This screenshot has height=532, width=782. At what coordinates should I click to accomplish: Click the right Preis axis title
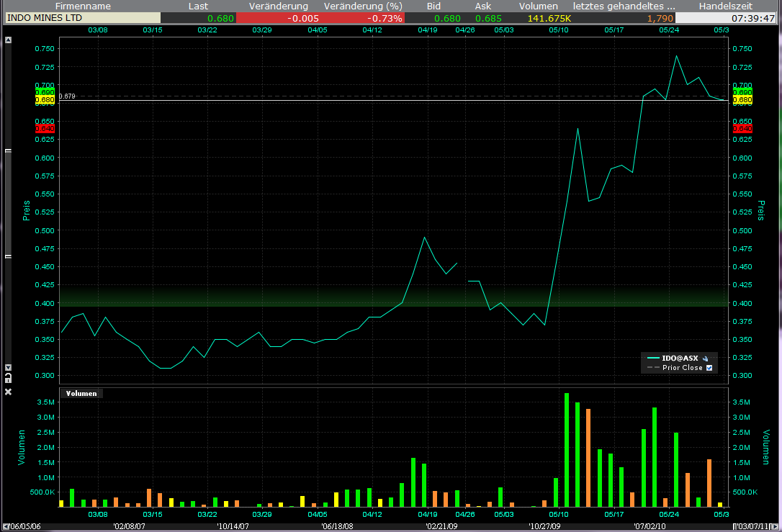pos(761,210)
